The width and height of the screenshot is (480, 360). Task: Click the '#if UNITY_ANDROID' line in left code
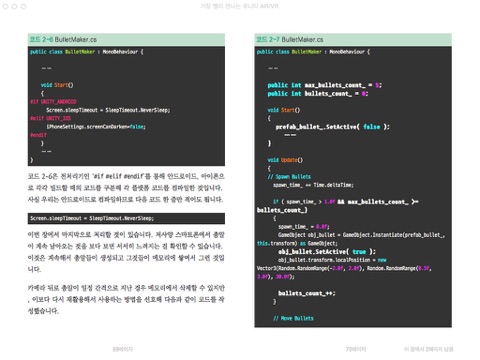point(53,102)
